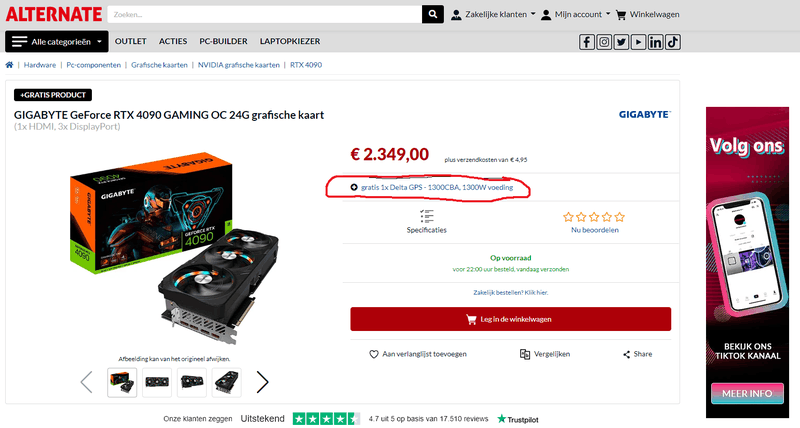The image size is (800, 428).
Task: Click Leg in de winkelwagen button
Action: point(510,319)
